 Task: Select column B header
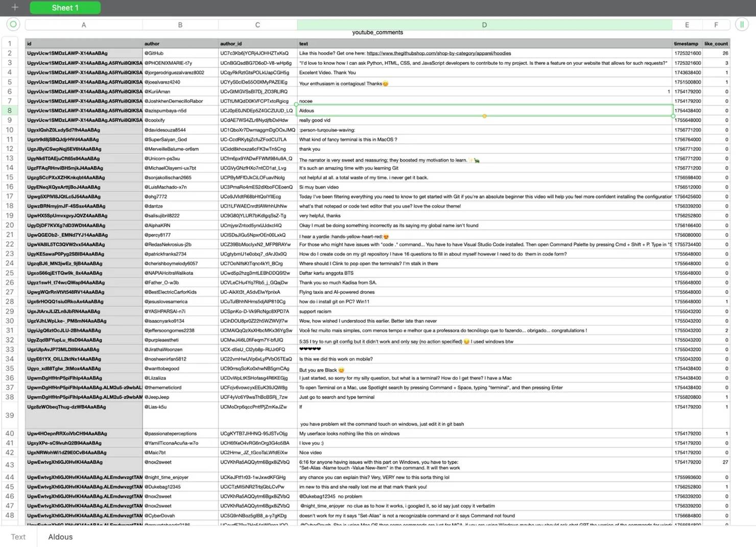(180, 25)
